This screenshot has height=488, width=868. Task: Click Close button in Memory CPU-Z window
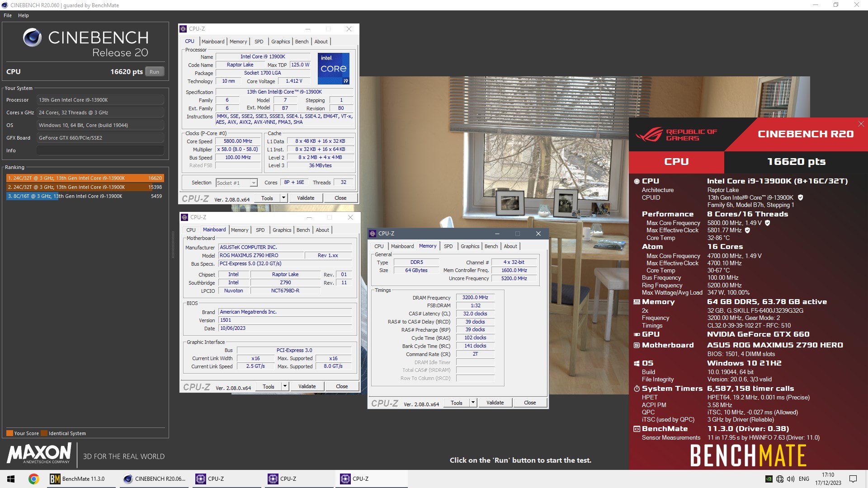530,403
